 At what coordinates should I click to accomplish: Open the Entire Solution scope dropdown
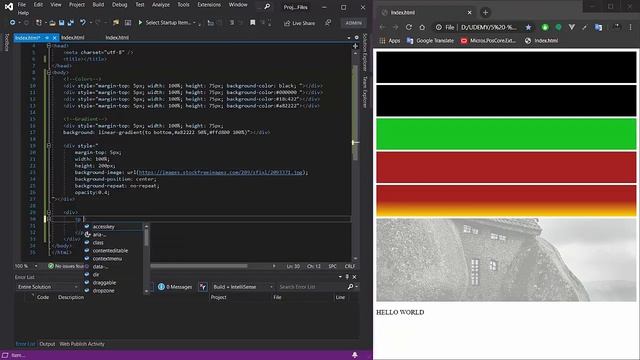click(48, 287)
